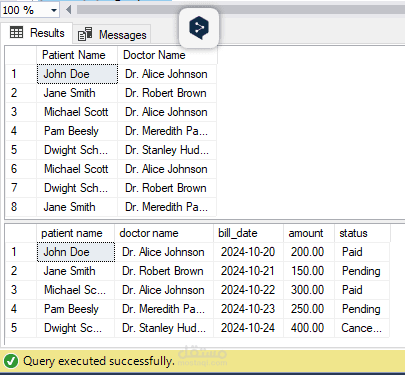Image resolution: width=405 pixels, height=375 pixels.
Task: Select the John Doe cell in the billing grid
Action: (x=76, y=252)
